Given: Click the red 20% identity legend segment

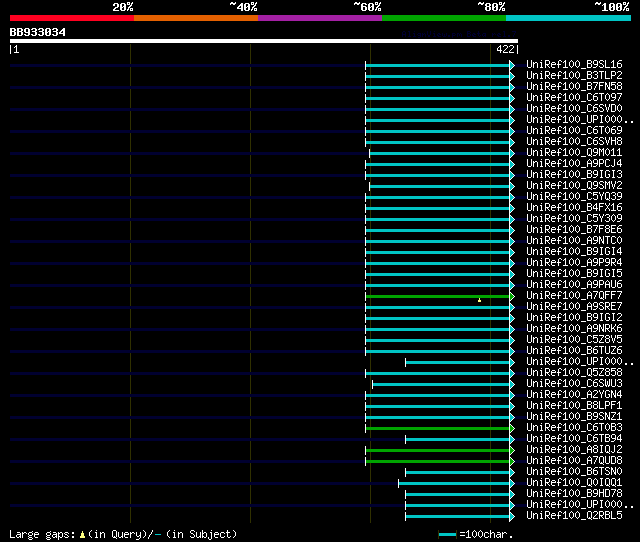Looking at the screenshot, I should 72,18.
